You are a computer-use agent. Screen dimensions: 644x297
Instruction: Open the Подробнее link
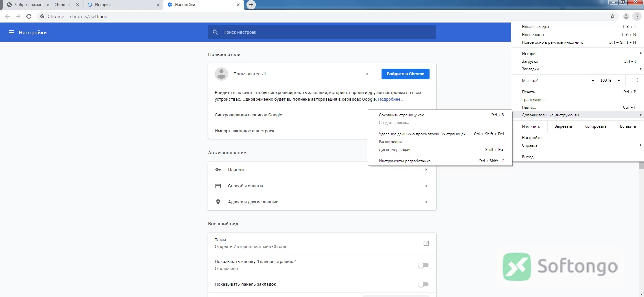click(x=390, y=99)
